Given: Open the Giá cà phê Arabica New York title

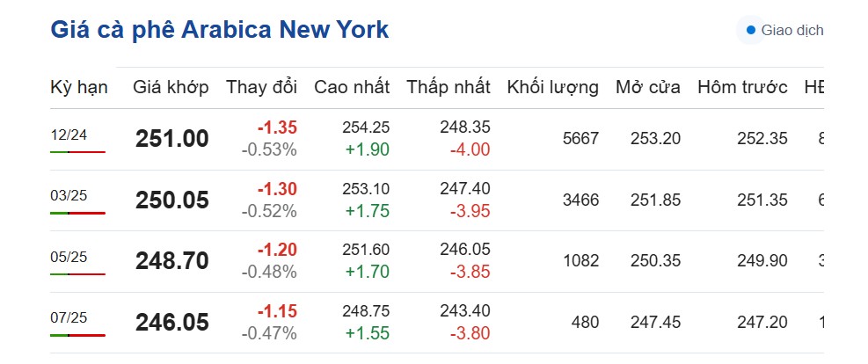Looking at the screenshot, I should click(220, 30).
